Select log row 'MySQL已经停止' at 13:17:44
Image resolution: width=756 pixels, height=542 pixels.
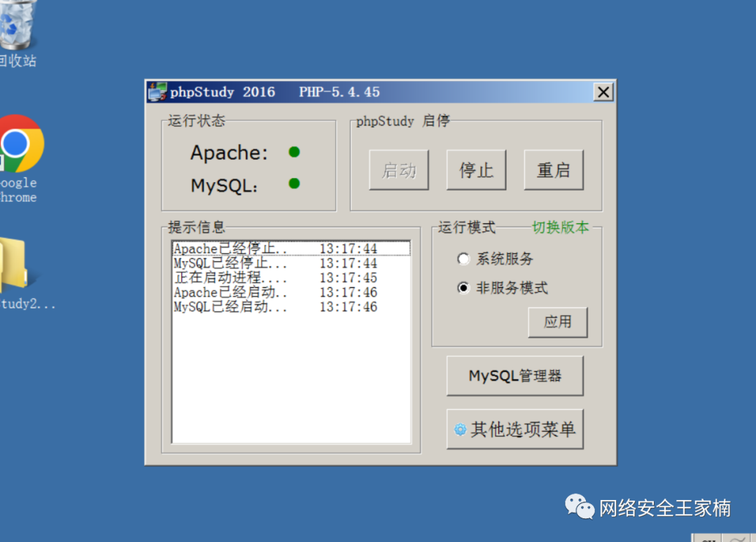coord(291,263)
